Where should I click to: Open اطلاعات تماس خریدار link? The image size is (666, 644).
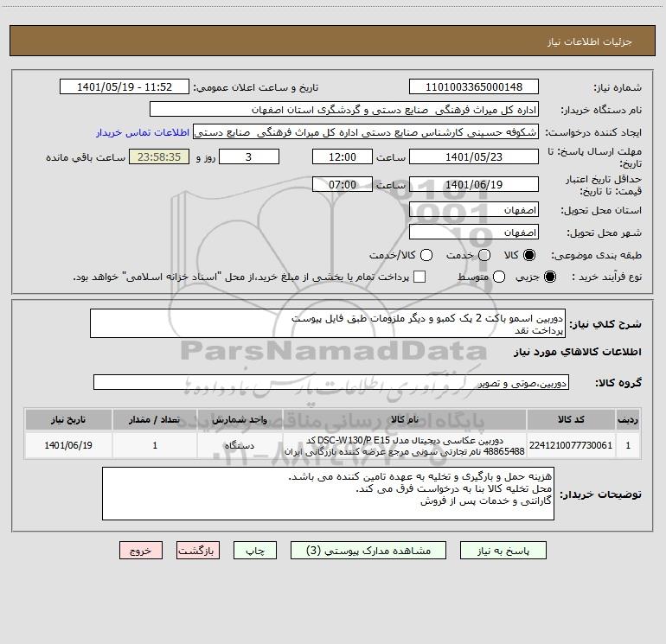tap(143, 132)
